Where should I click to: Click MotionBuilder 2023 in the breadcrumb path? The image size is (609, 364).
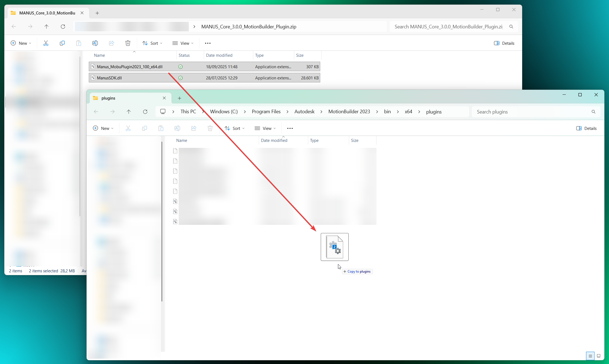349,112
